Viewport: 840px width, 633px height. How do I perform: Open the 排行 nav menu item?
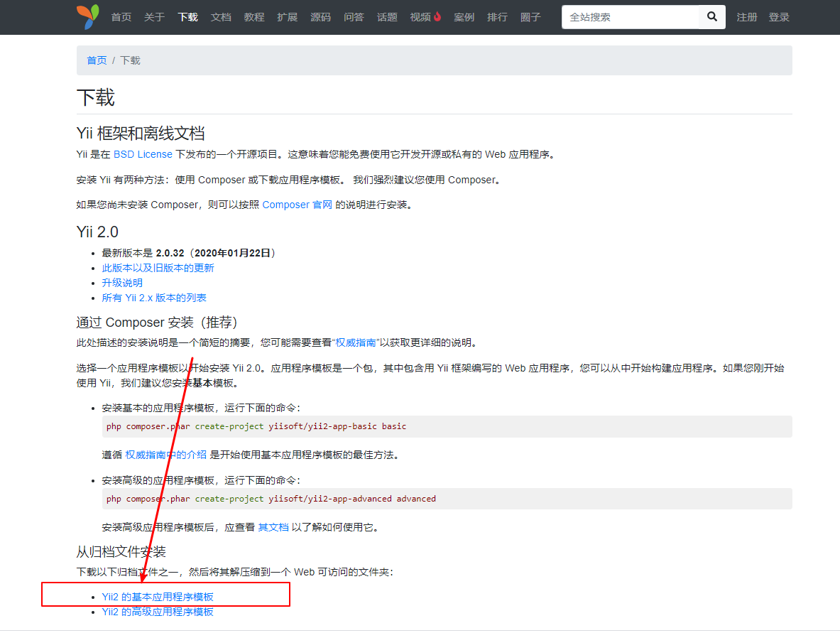(497, 17)
